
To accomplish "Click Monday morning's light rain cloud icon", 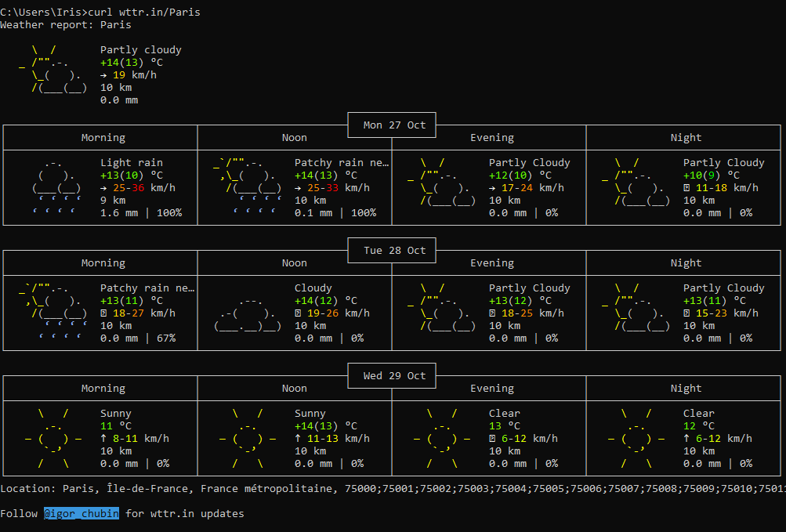I will pyautogui.click(x=56, y=187).
